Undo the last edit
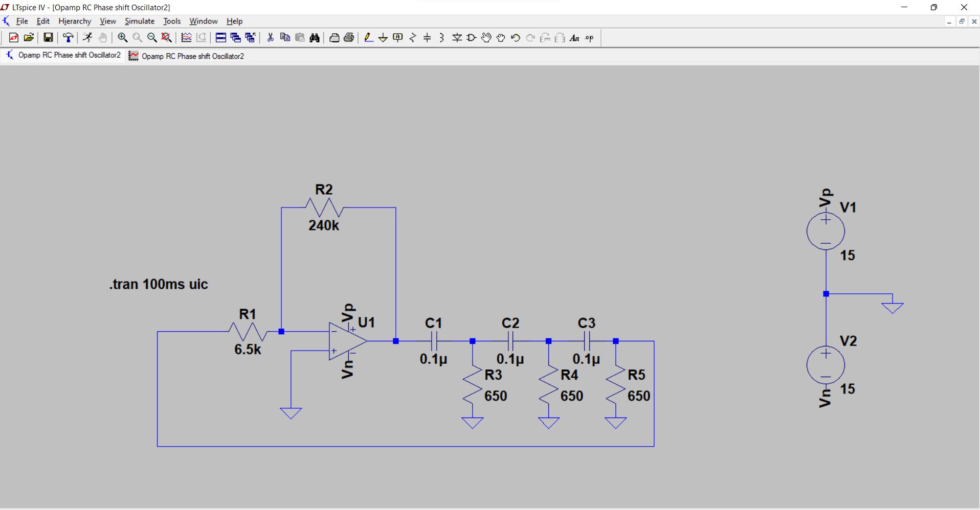This screenshot has width=980, height=510. [516, 37]
